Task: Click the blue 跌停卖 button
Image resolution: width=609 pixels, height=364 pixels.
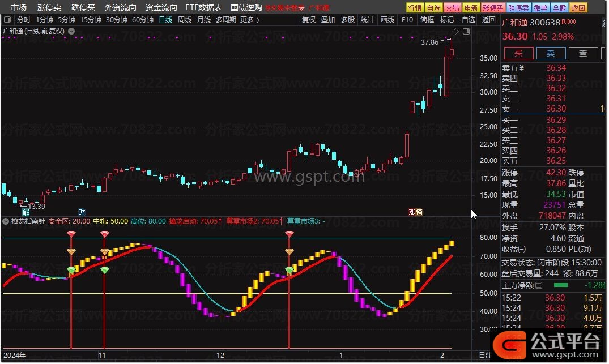Action: tap(518, 8)
